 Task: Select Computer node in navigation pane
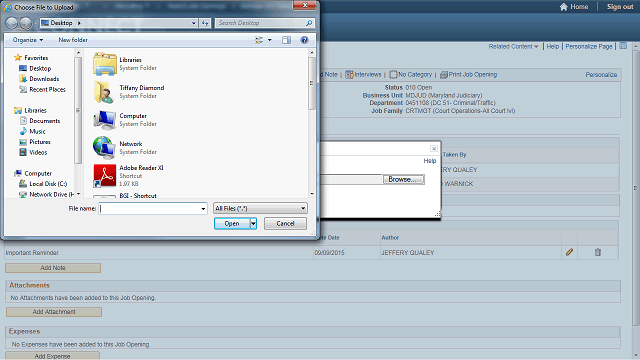coord(38,173)
